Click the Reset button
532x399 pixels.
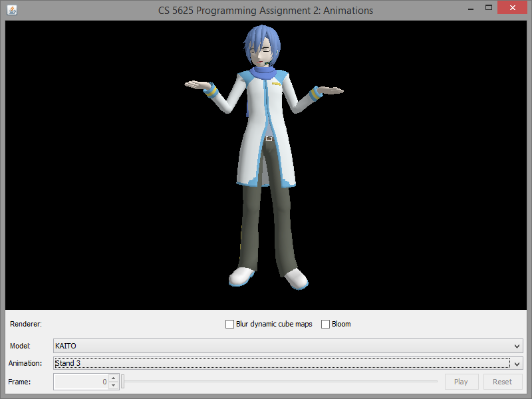(x=502, y=382)
